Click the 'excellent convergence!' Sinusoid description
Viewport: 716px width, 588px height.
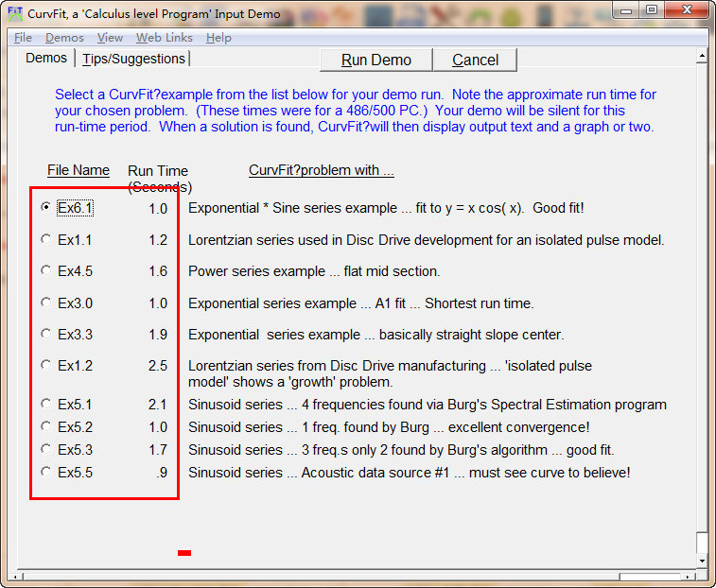point(389,427)
